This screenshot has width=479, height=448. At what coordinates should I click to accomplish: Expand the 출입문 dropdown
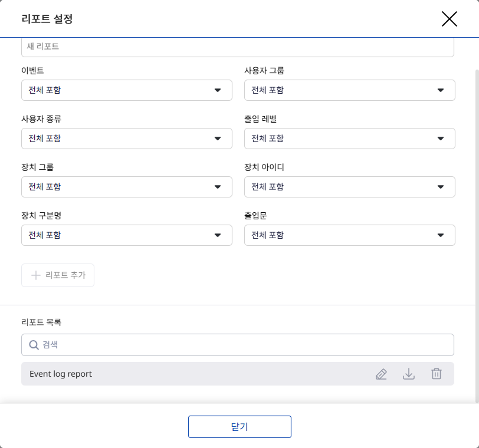pyautogui.click(x=349, y=235)
